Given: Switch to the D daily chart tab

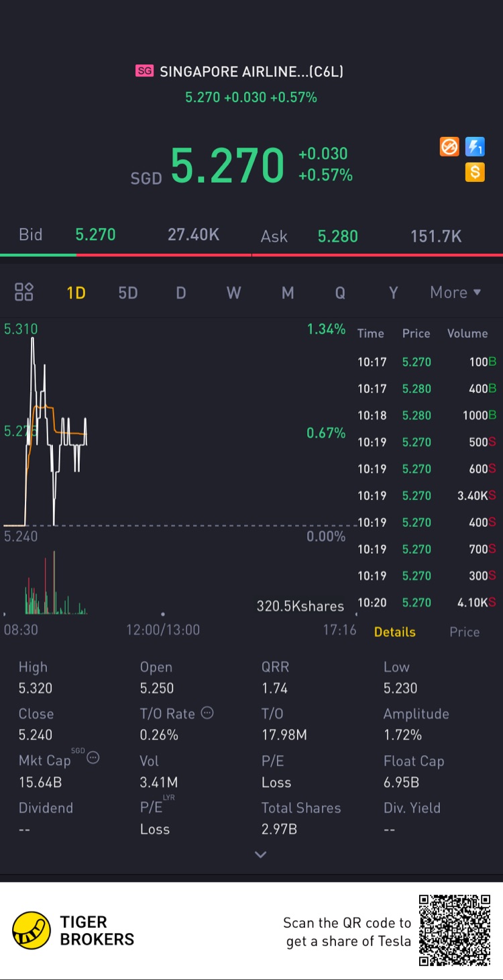Looking at the screenshot, I should coord(181,293).
